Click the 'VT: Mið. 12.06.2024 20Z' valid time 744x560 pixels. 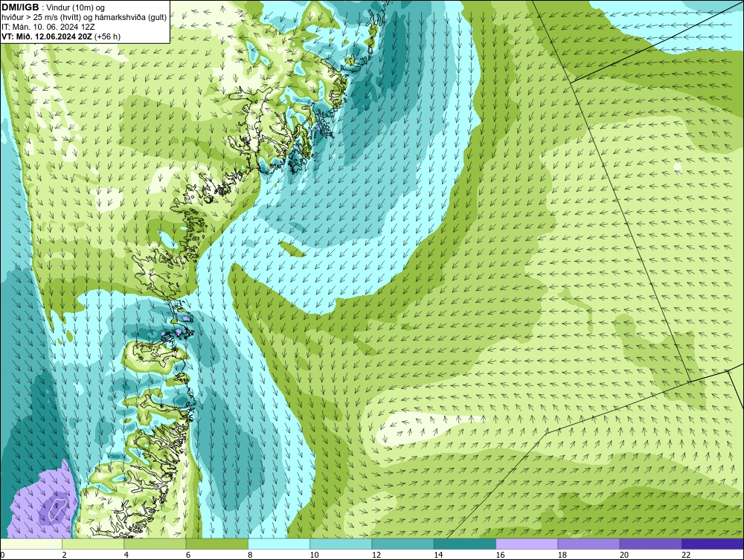coord(47,36)
